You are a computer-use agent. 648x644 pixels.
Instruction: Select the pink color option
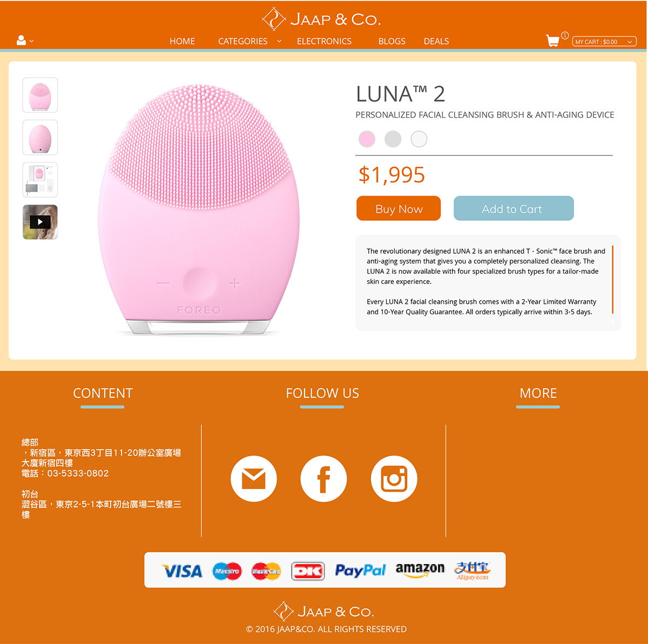click(367, 139)
